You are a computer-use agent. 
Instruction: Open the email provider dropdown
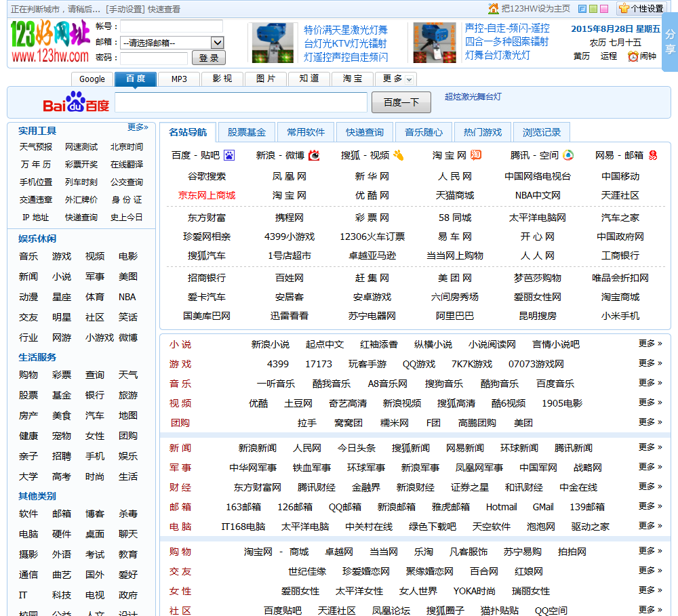[172, 43]
